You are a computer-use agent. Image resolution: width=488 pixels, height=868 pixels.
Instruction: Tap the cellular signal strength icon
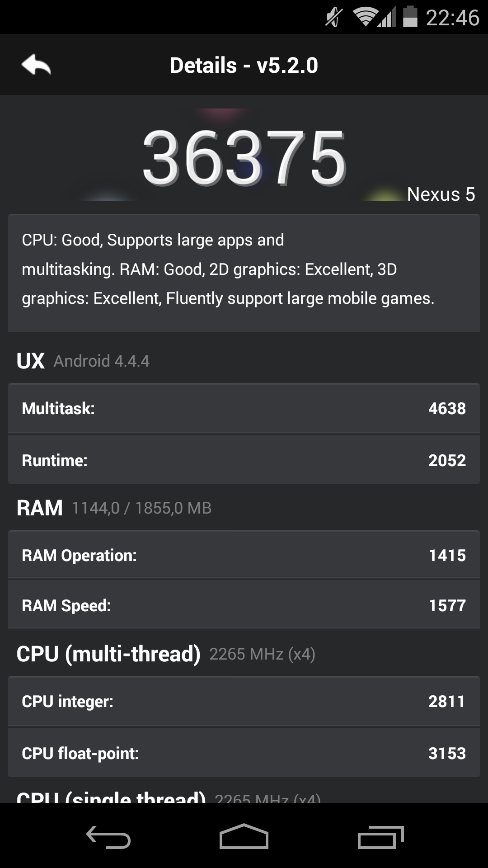click(x=386, y=17)
